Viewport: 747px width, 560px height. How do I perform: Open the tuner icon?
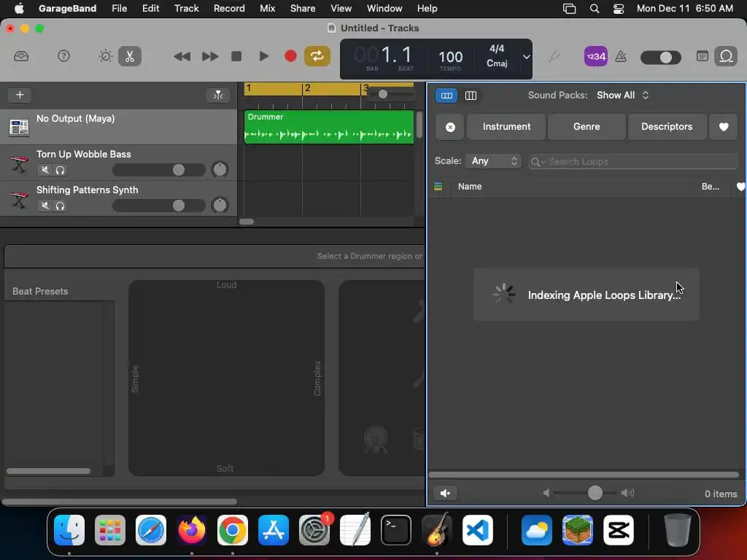[x=554, y=57]
